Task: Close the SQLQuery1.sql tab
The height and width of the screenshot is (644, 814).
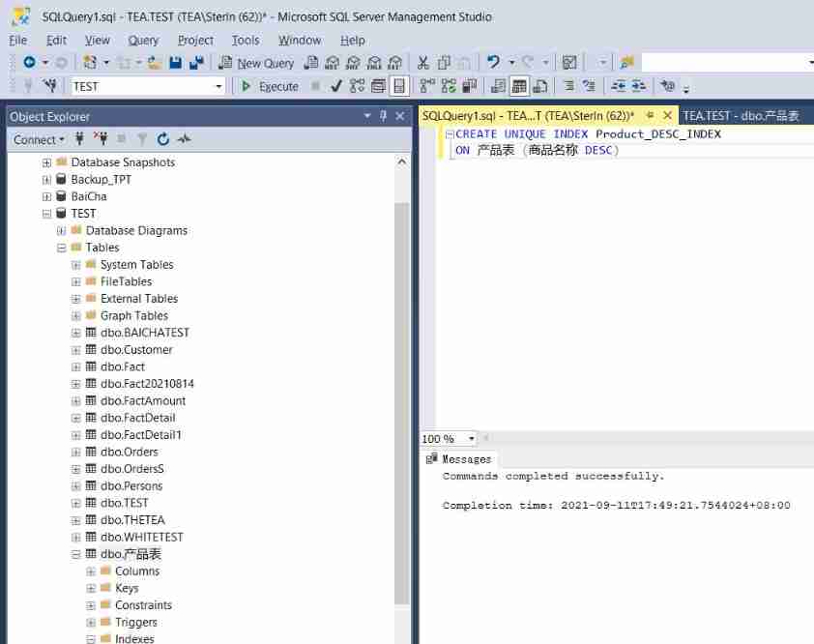Action: [668, 115]
